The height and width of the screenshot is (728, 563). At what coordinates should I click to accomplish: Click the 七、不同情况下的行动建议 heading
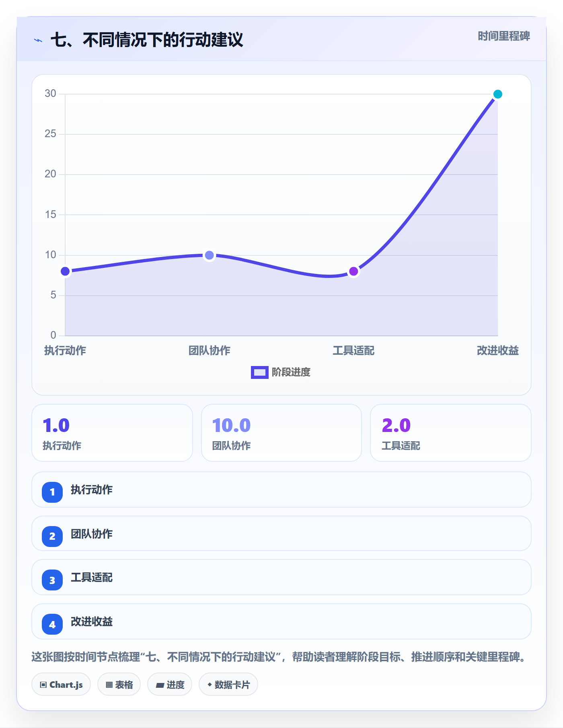[147, 40]
